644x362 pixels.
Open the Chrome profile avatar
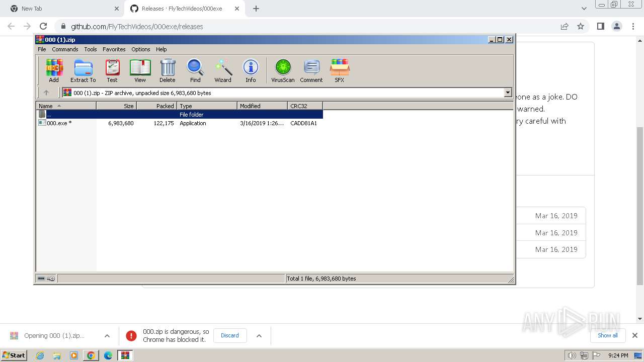point(616,26)
